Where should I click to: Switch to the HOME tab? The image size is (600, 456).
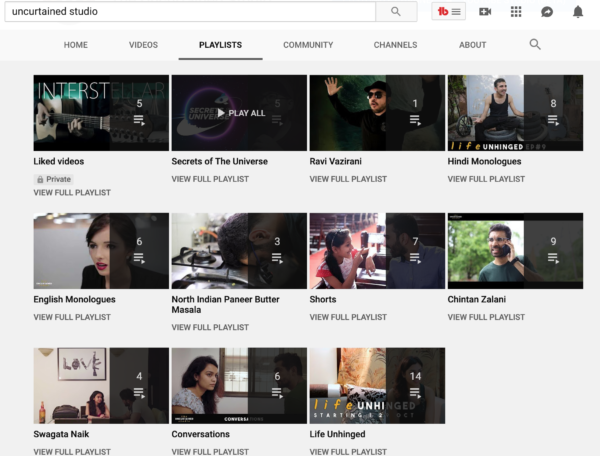coord(75,45)
